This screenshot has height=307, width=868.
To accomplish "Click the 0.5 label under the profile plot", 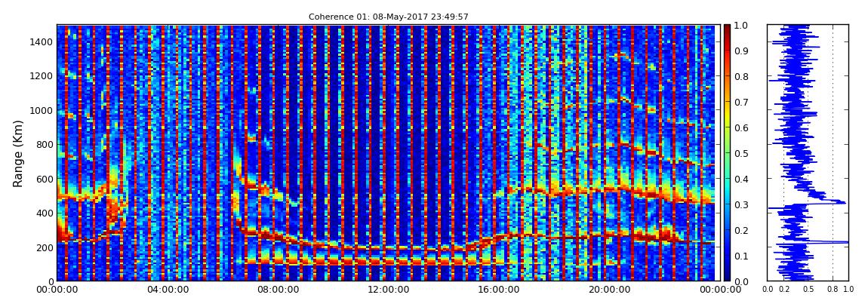I will pyautogui.click(x=808, y=289).
